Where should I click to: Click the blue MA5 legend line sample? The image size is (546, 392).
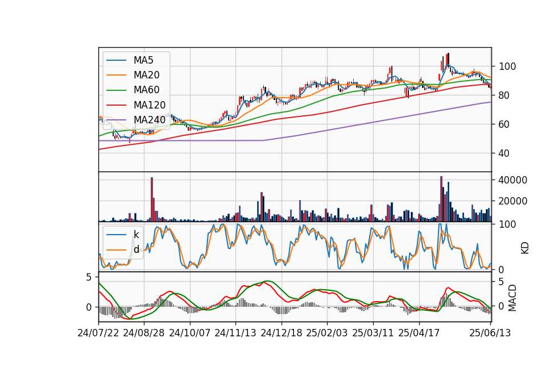[116, 61]
